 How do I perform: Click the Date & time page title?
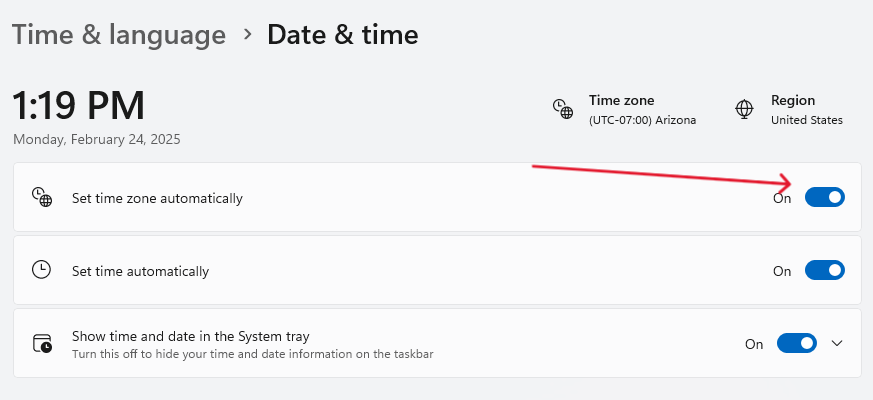[343, 35]
